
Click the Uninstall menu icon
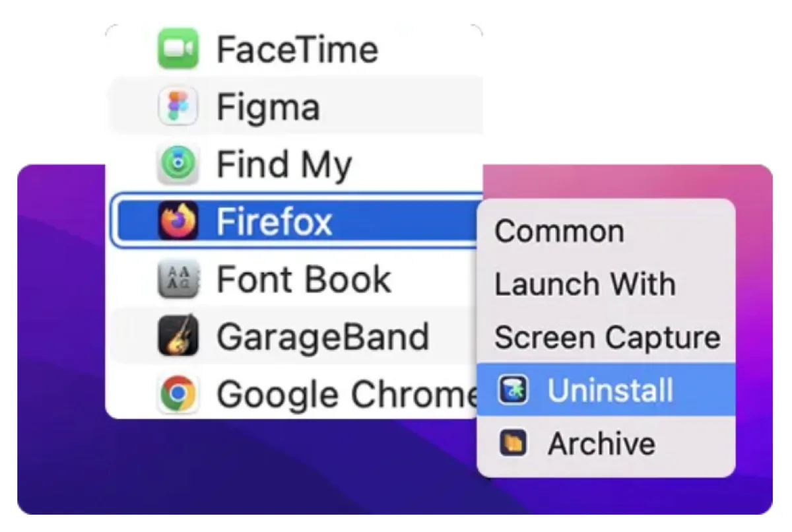tap(513, 389)
